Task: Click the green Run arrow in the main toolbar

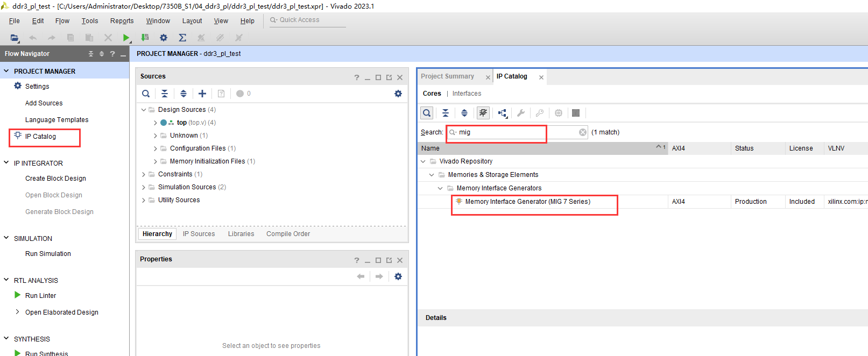Action: 126,38
